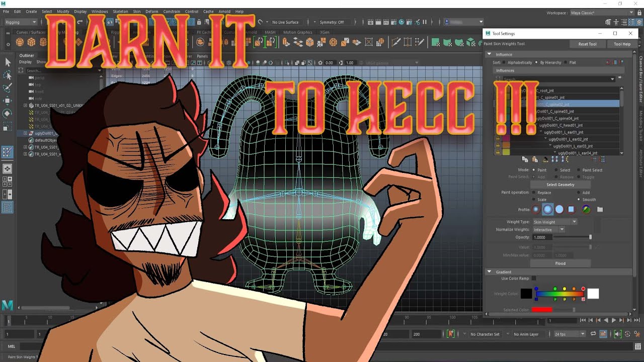Collapse the Gradient section
Image resolution: width=644 pixels, height=362 pixels.
pos(489,272)
